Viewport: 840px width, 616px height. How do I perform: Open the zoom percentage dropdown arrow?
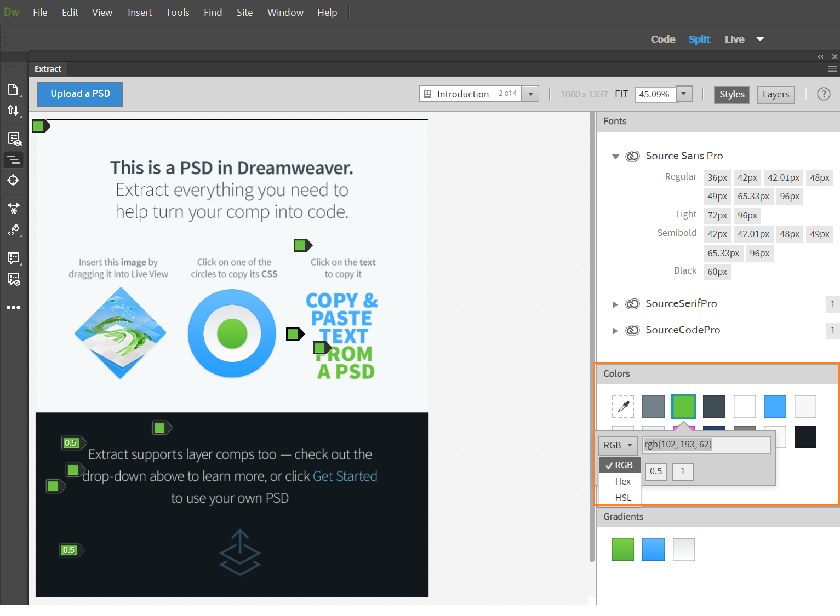tap(684, 94)
